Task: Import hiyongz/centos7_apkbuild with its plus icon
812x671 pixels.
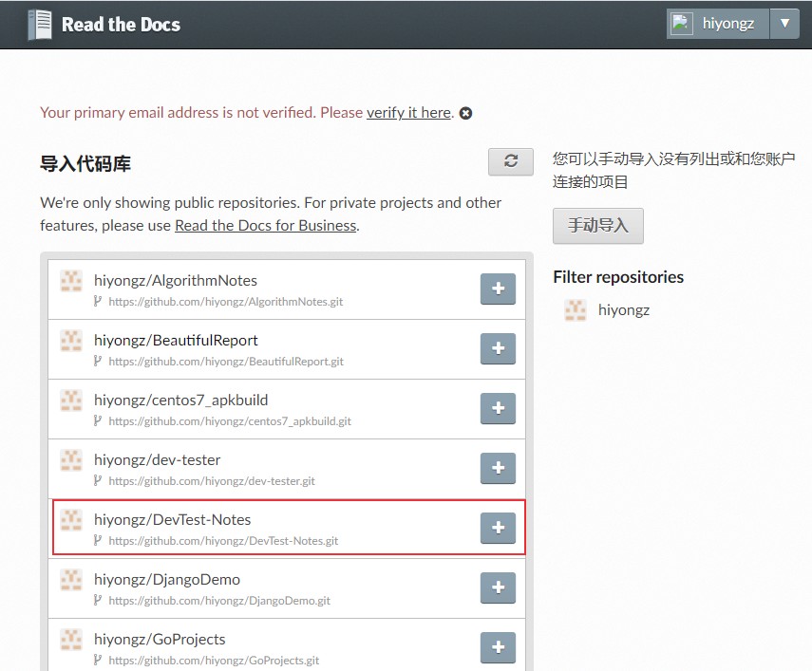Action: (498, 409)
